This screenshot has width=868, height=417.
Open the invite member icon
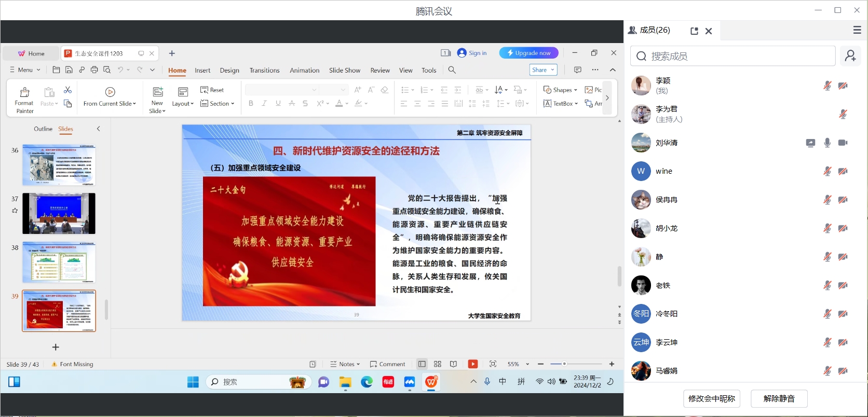pos(850,56)
